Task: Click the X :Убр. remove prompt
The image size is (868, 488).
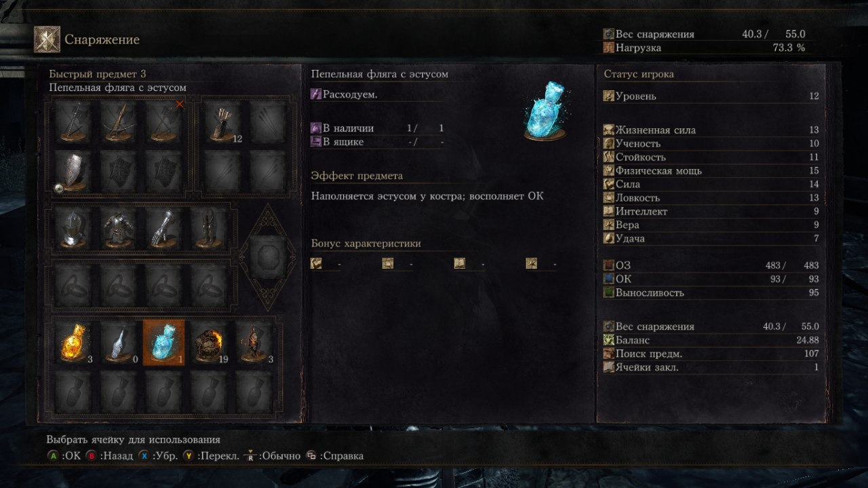Action: [x=158, y=456]
